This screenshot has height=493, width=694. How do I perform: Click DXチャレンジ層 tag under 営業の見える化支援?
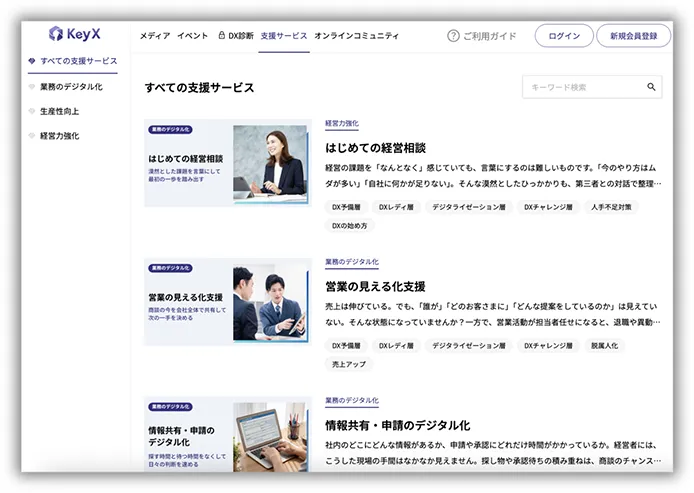click(x=548, y=346)
